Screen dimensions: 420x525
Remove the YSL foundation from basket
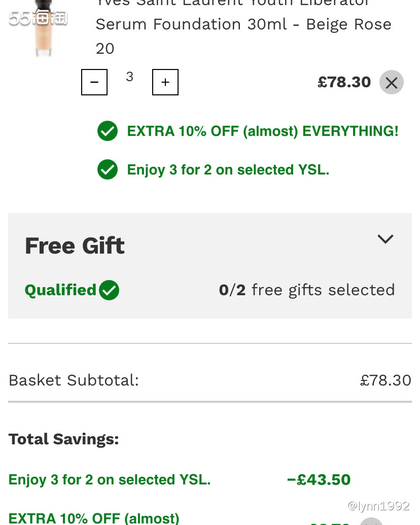(x=391, y=83)
